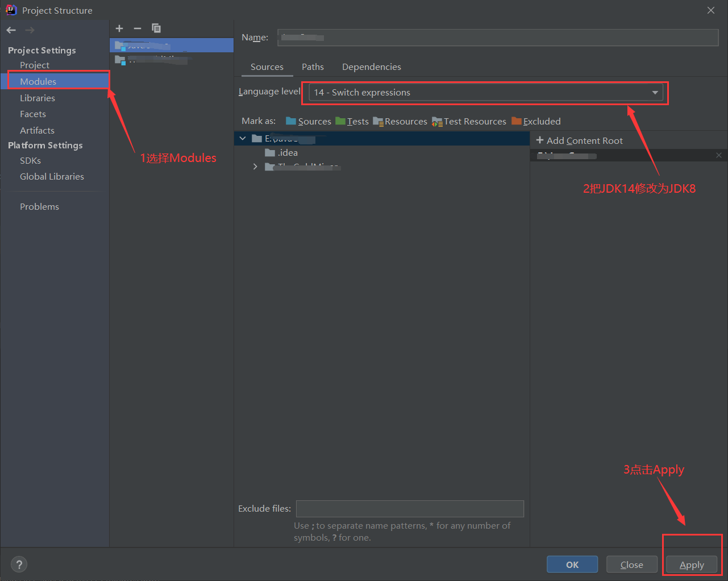Click IntelliJ logo in title bar
The width and height of the screenshot is (728, 581).
pos(11,10)
